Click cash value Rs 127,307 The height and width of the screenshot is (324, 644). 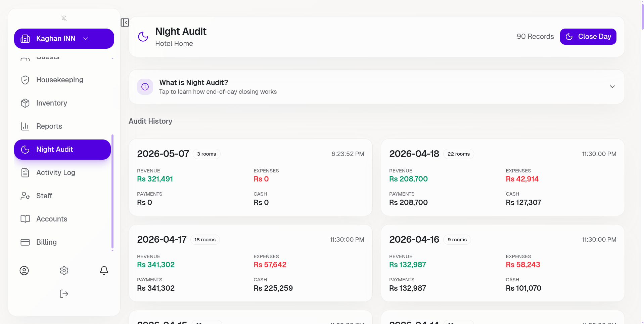523,203
